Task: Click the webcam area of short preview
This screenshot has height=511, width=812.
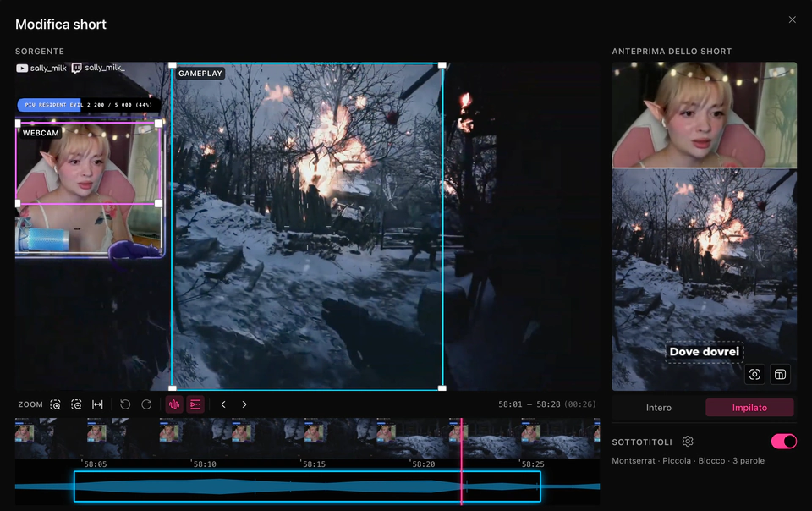Action: (705, 115)
